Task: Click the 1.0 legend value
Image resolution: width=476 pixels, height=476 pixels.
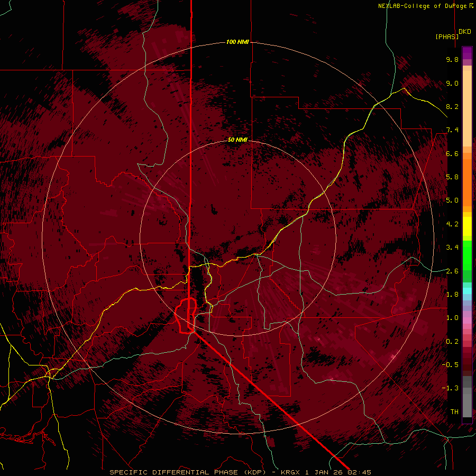Action: [452, 318]
